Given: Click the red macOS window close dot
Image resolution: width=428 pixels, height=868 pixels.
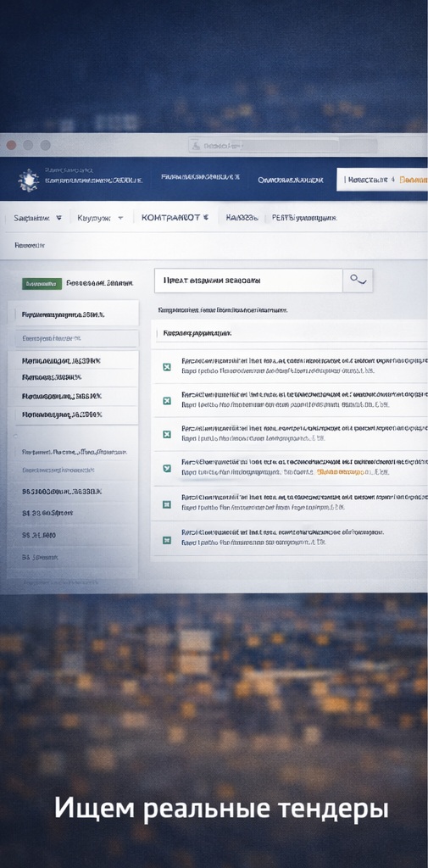Looking at the screenshot, I should tap(10, 146).
